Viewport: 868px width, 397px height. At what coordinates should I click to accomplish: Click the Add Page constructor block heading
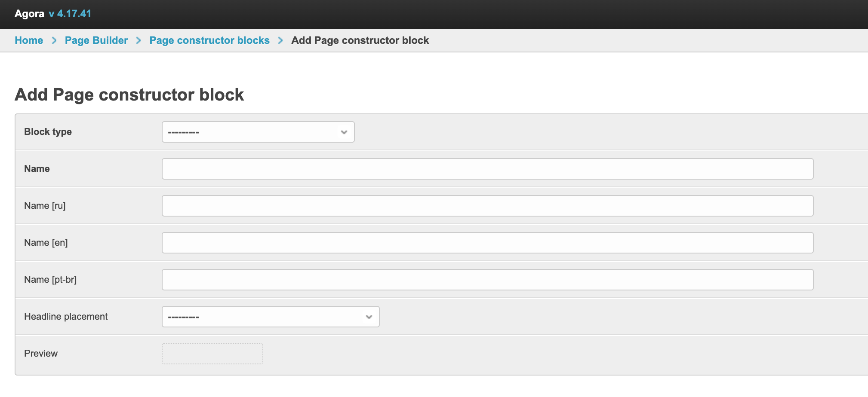tap(129, 95)
